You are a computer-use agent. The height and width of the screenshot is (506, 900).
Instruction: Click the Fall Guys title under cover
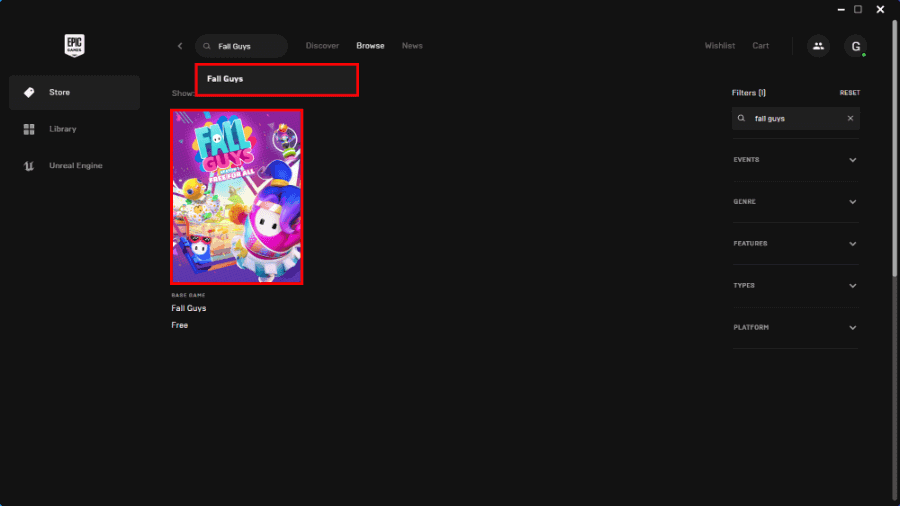coord(189,308)
